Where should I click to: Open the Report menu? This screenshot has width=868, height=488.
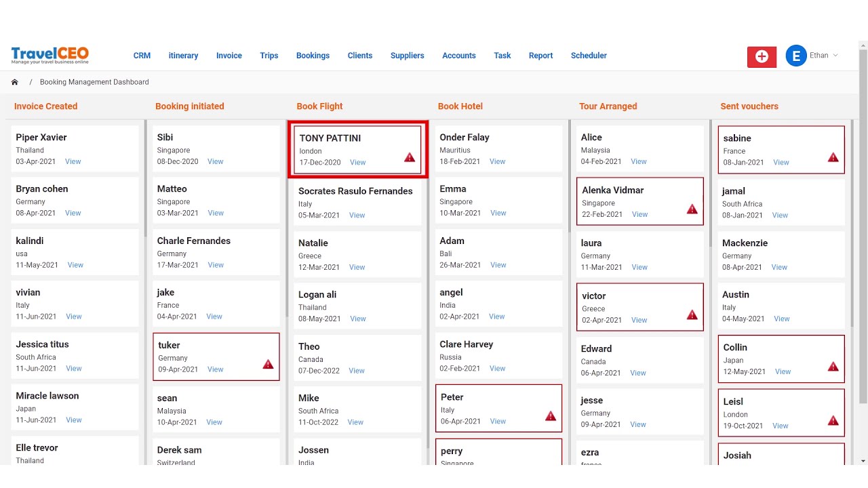pyautogui.click(x=541, y=56)
